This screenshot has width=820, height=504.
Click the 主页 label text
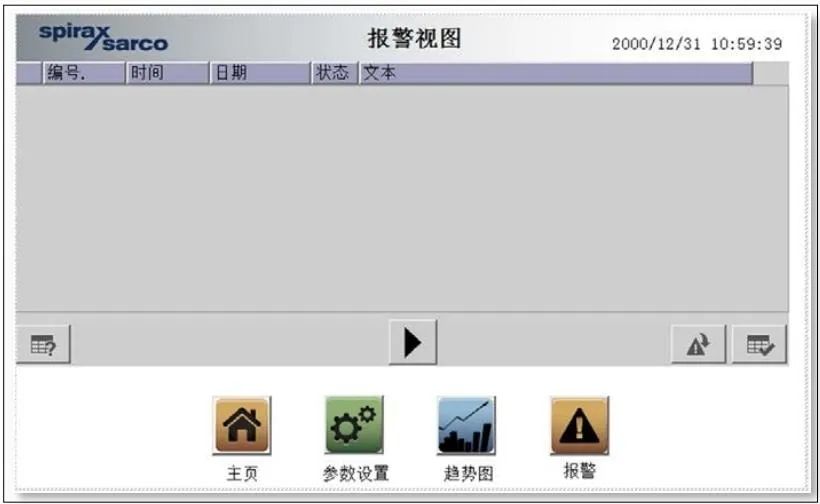click(x=242, y=474)
